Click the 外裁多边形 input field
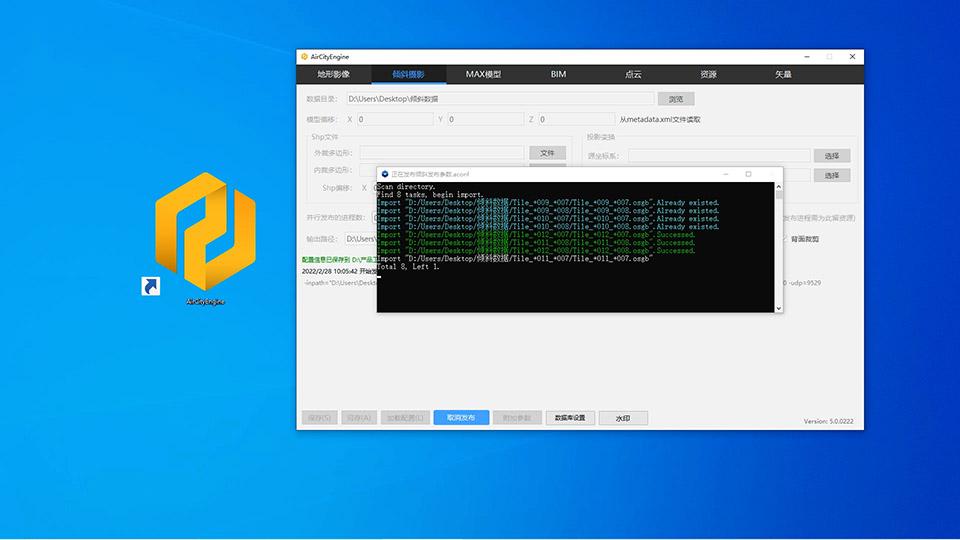960x540 pixels. (x=441, y=152)
